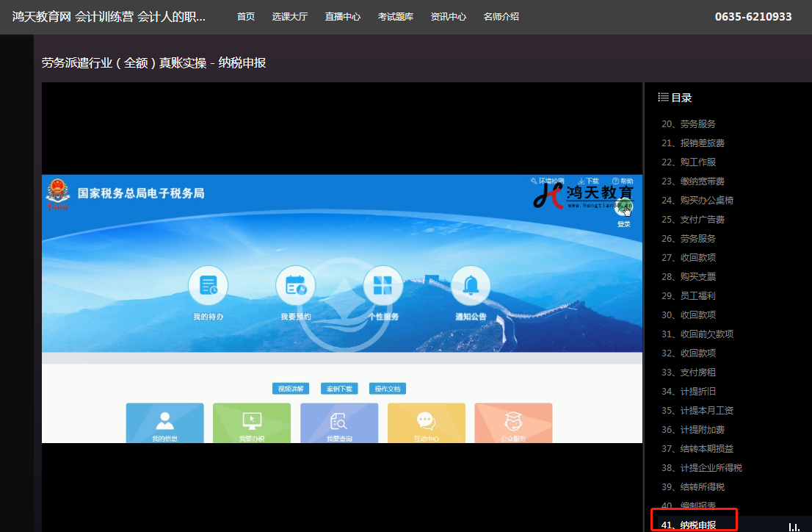
Task: Click the 登录 avatar in video
Action: [623, 209]
